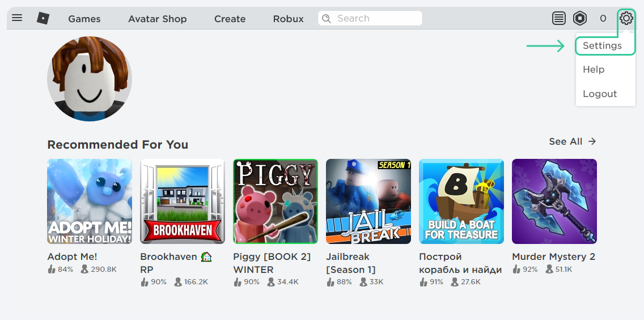Go to the Avatar Shop tab
644x320 pixels.
point(157,19)
